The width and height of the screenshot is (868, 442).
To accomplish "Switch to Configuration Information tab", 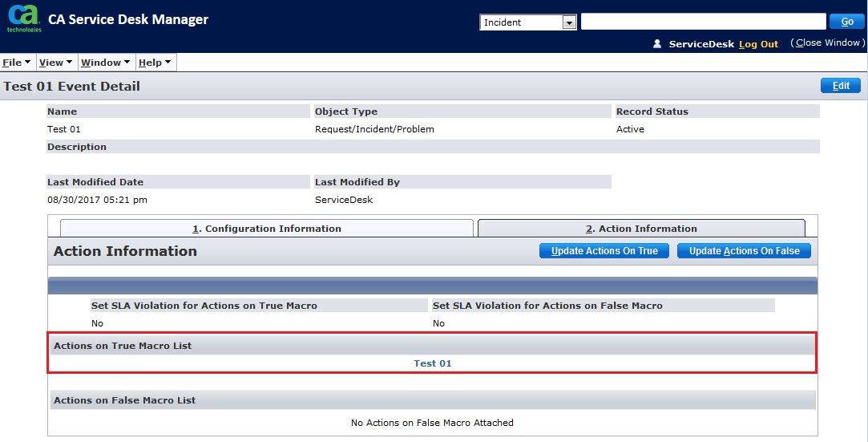I will (267, 229).
